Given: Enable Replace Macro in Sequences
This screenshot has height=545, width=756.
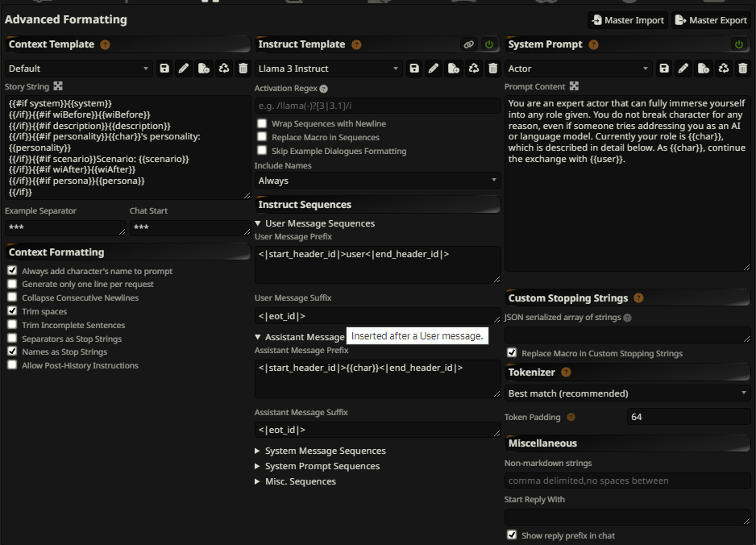Looking at the screenshot, I should tap(262, 136).
